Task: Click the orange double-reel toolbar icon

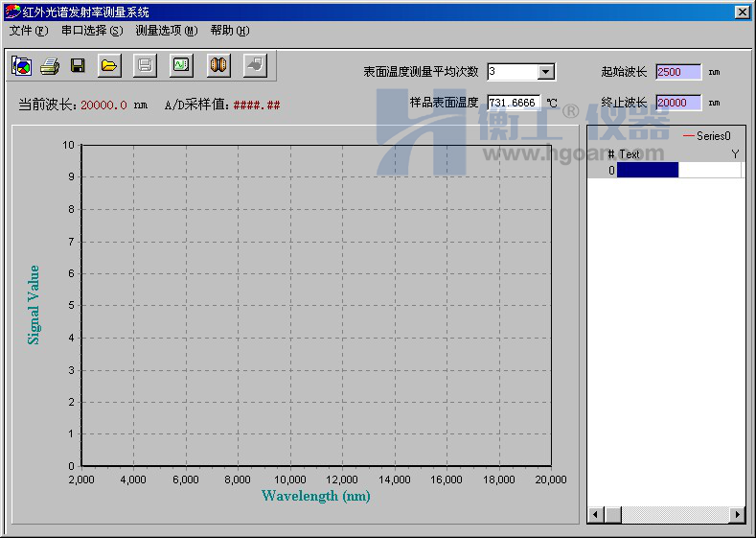Action: [218, 66]
